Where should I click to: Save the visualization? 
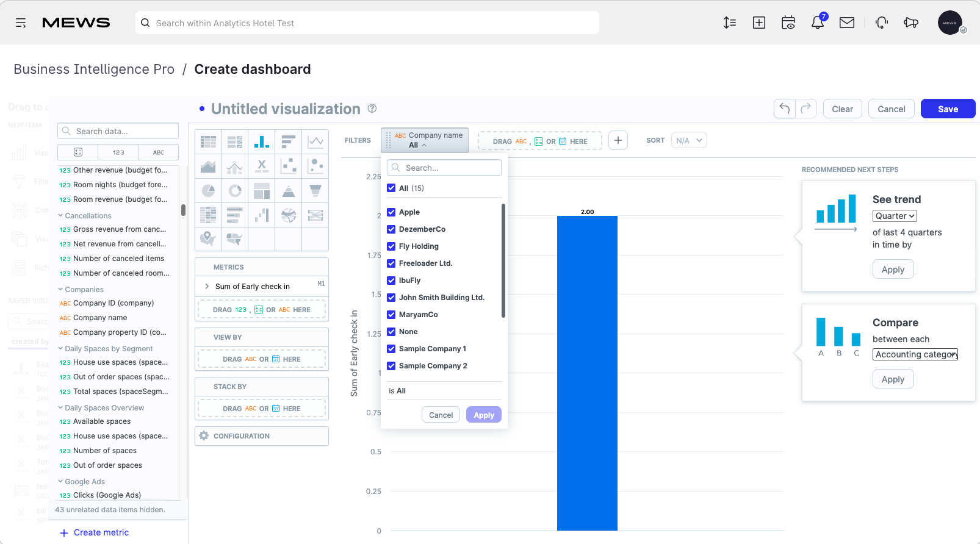click(x=948, y=109)
